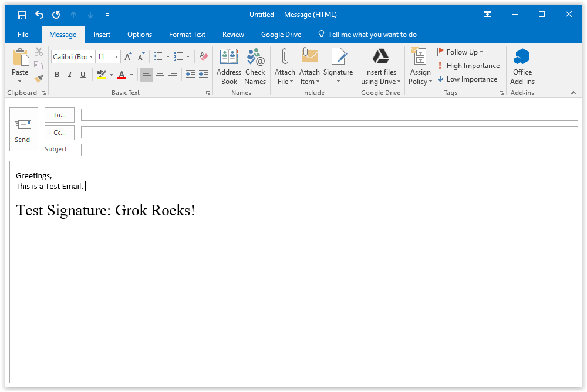Open the Attach Item menu
The height and width of the screenshot is (392, 587).
pyautogui.click(x=309, y=67)
